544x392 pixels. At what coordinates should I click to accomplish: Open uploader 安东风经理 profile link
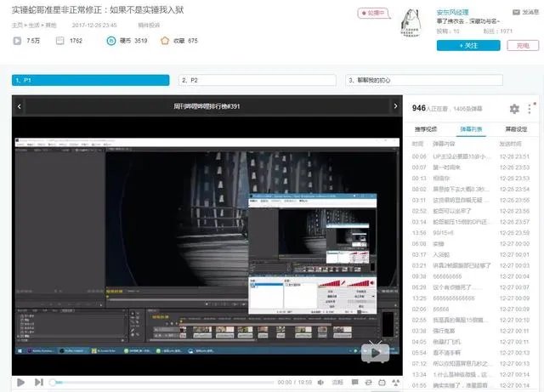point(452,13)
